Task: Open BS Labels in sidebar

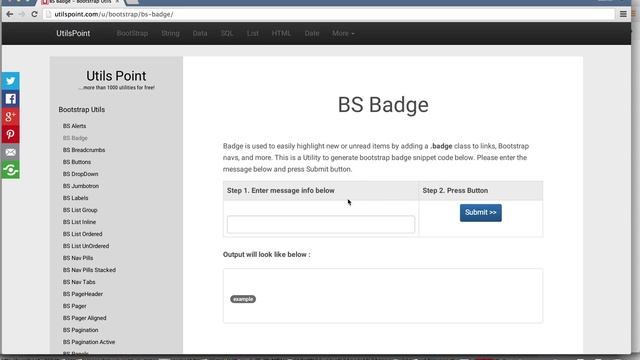Action: (x=76, y=198)
